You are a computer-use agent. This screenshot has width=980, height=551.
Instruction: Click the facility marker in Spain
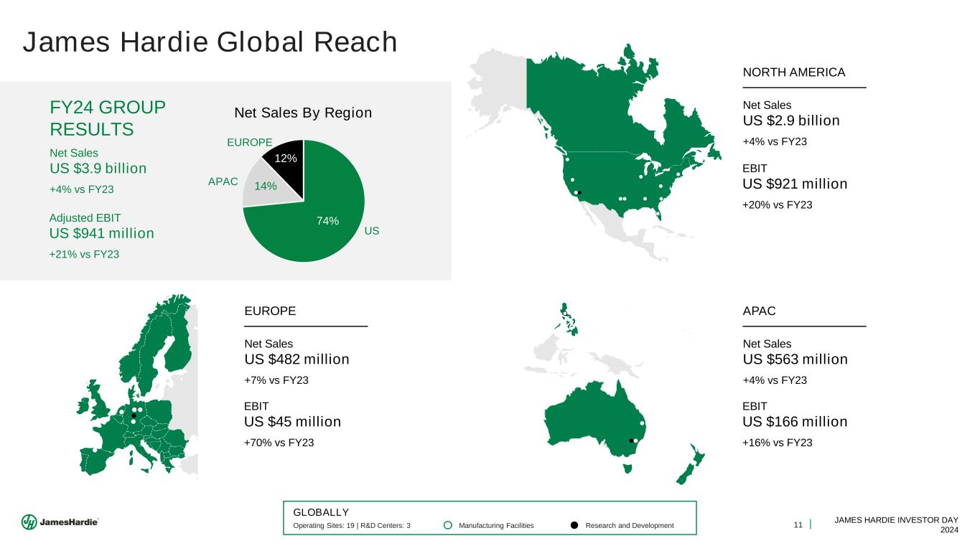[x=95, y=451]
